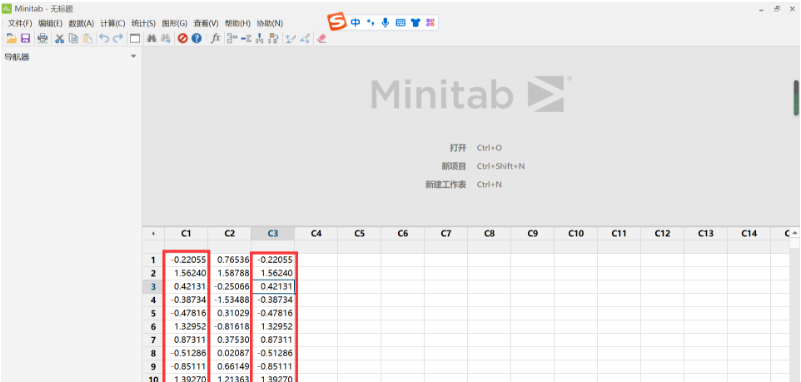Restore down the Minitab window
The height and width of the screenshot is (382, 801).
[778, 9]
